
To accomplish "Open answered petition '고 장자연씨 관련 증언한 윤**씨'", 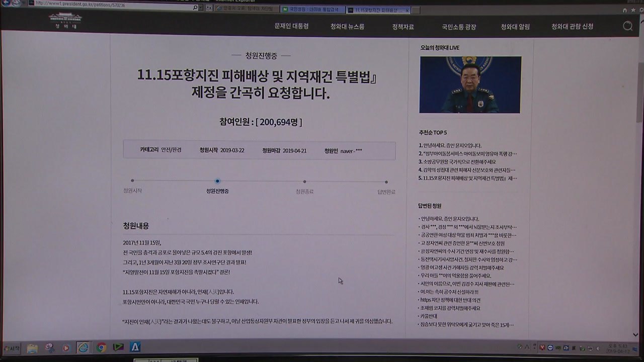I will coord(461,243).
